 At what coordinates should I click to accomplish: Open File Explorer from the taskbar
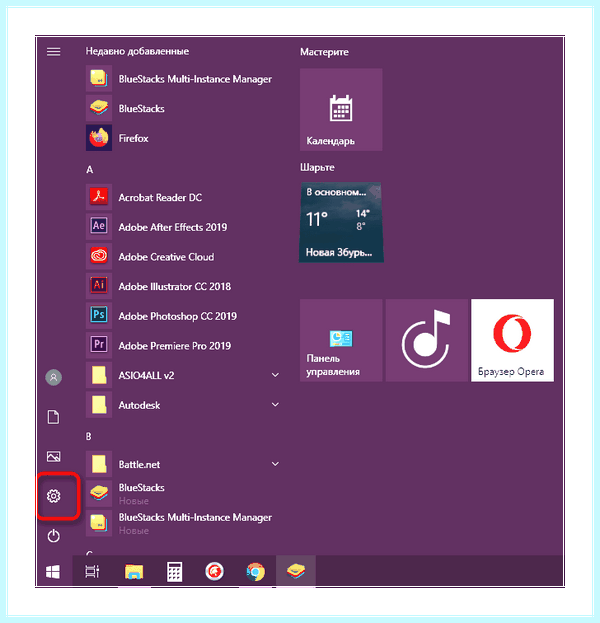point(134,572)
